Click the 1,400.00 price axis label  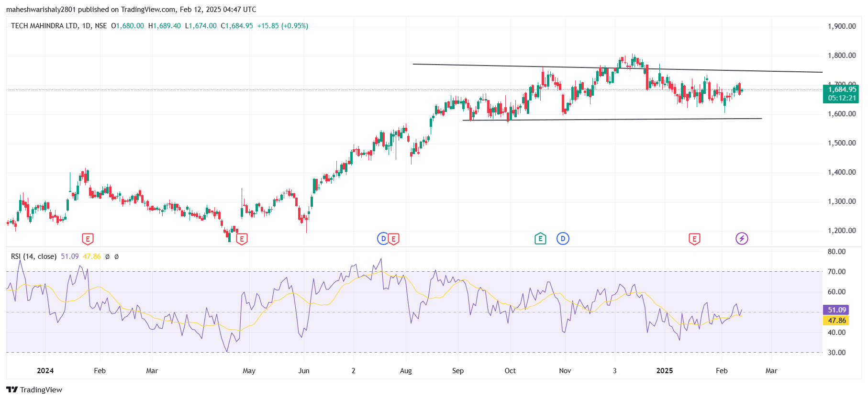coord(842,172)
